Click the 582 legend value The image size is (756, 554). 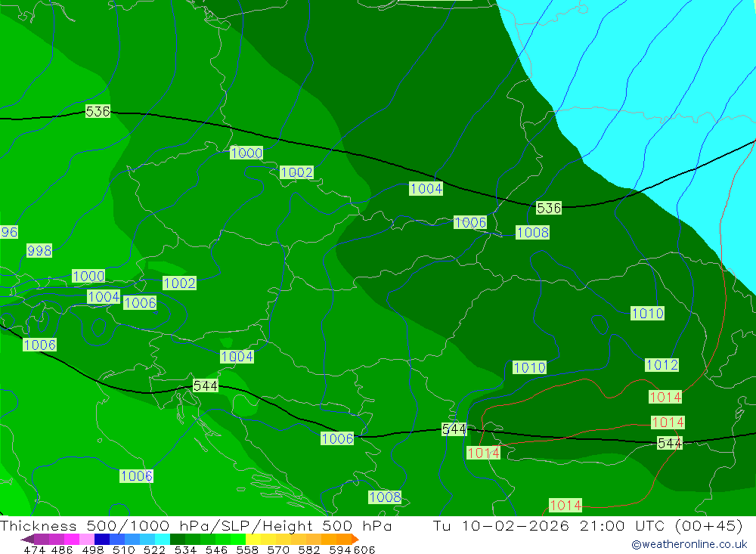coord(308,550)
